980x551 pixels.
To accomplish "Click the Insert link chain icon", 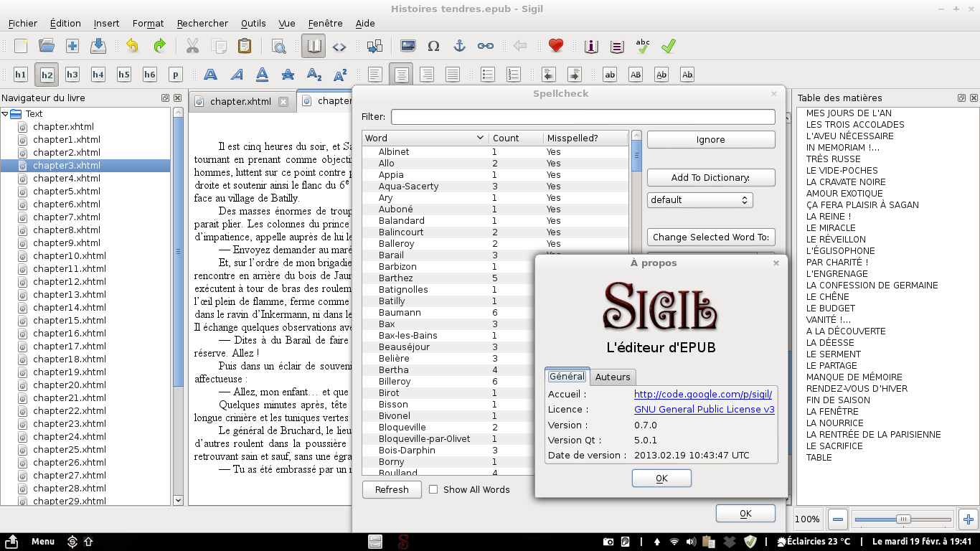I will click(486, 46).
